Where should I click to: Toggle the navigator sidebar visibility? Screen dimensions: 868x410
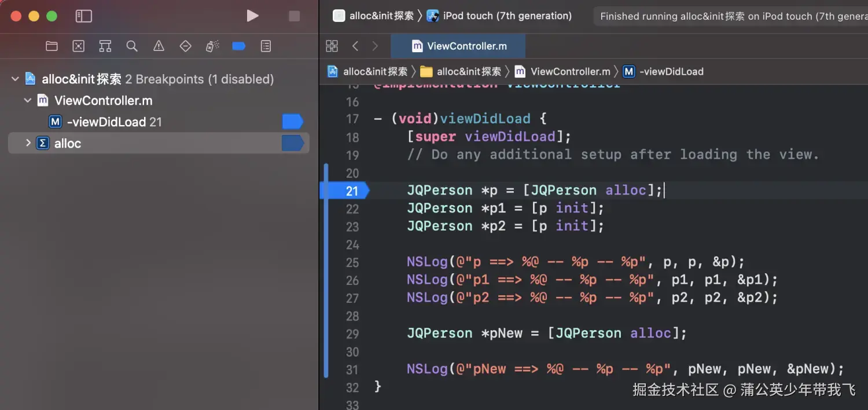click(x=84, y=16)
